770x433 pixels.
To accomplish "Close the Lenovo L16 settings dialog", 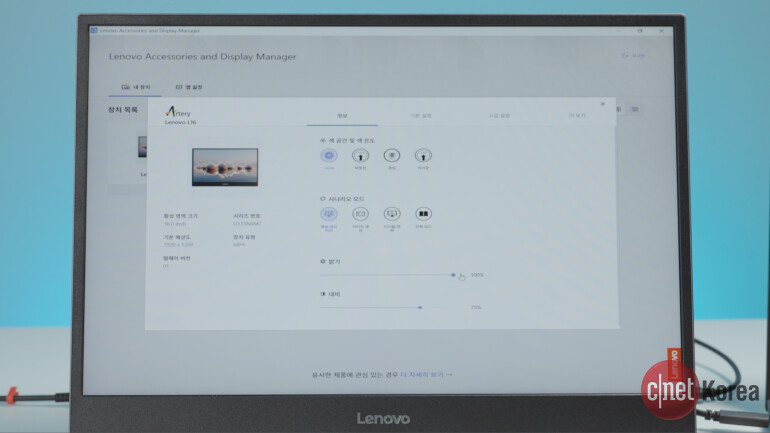I will click(x=603, y=104).
